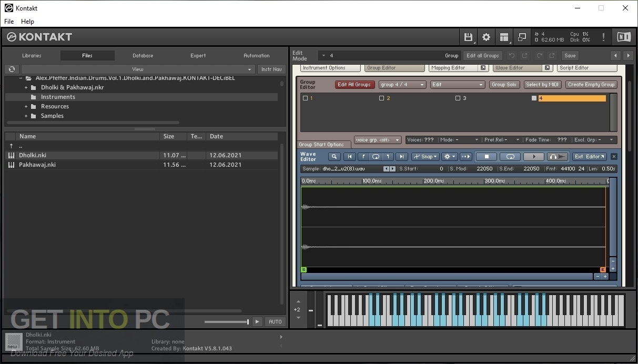Adjust the browser preview volume slider
The image size is (638, 364).
[x=227, y=321]
